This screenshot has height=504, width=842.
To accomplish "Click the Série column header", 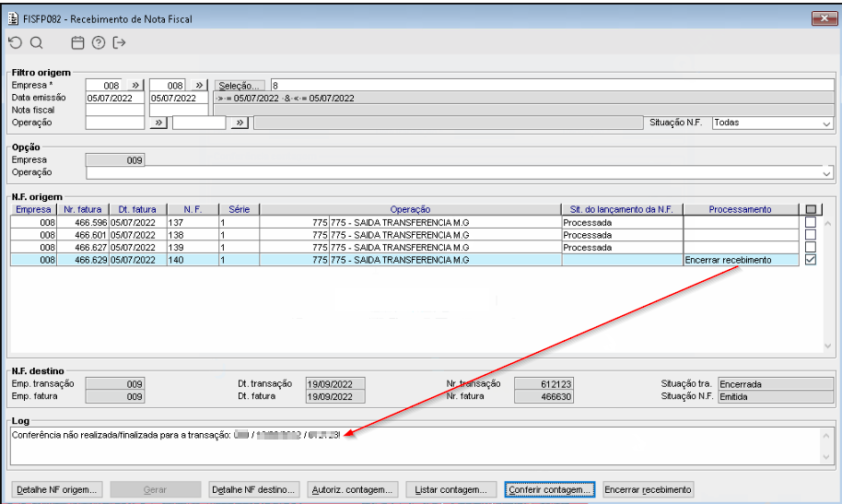I will pyautogui.click(x=239, y=209).
